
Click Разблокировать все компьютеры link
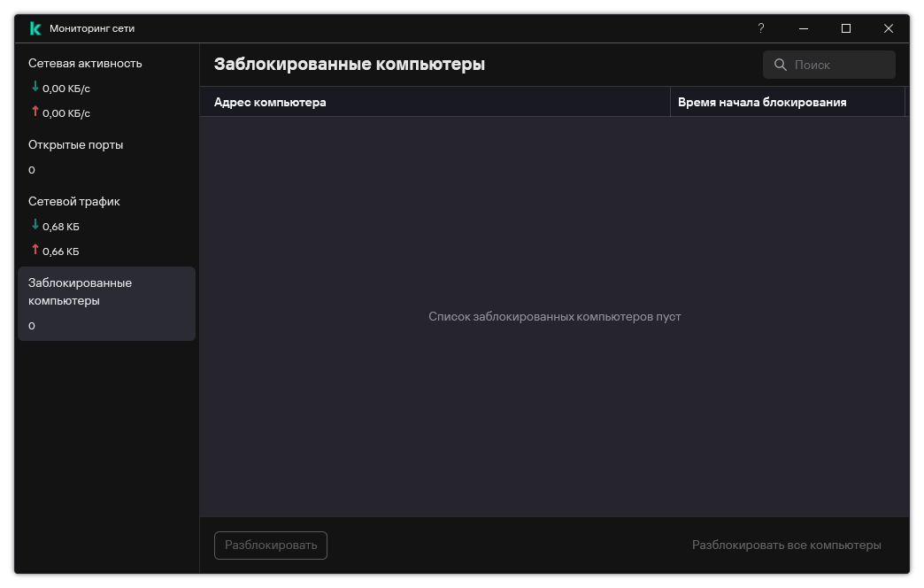(x=786, y=545)
